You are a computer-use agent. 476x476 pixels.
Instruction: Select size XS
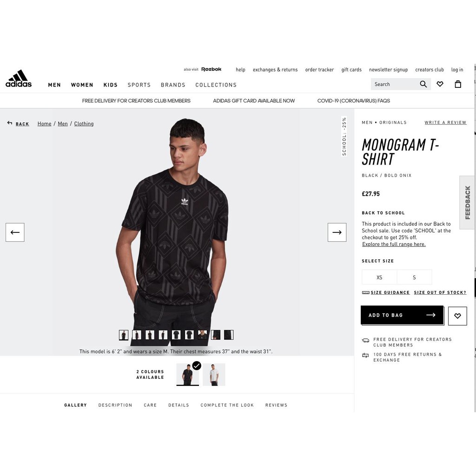click(x=379, y=277)
